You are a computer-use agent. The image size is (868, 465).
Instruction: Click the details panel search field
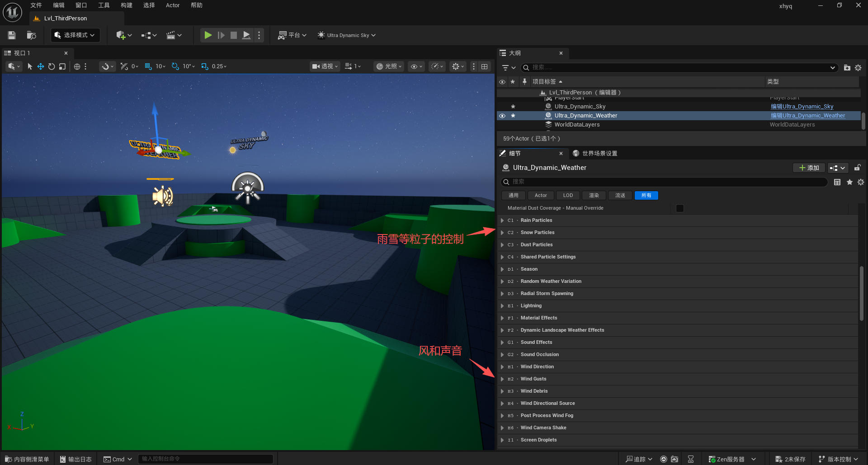pyautogui.click(x=665, y=182)
